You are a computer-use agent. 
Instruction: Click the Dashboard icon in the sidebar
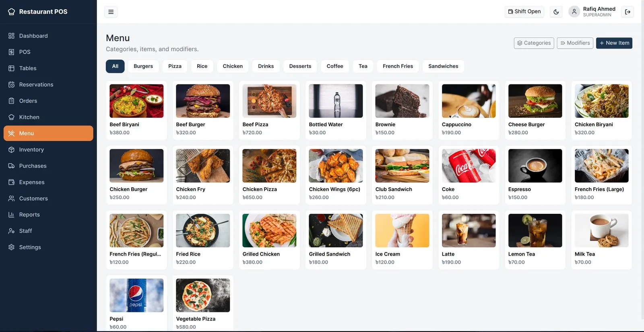11,36
